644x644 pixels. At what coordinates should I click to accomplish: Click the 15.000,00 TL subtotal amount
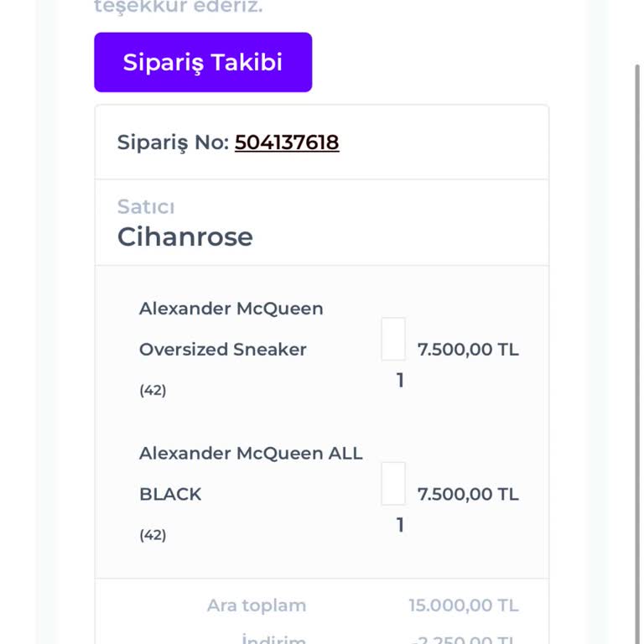tap(463, 605)
